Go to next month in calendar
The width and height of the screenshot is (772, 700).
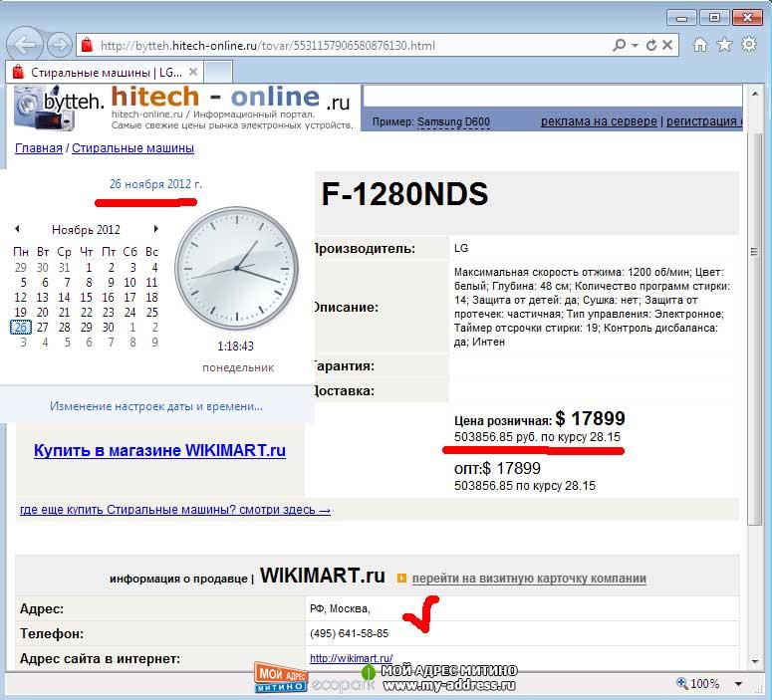155,229
